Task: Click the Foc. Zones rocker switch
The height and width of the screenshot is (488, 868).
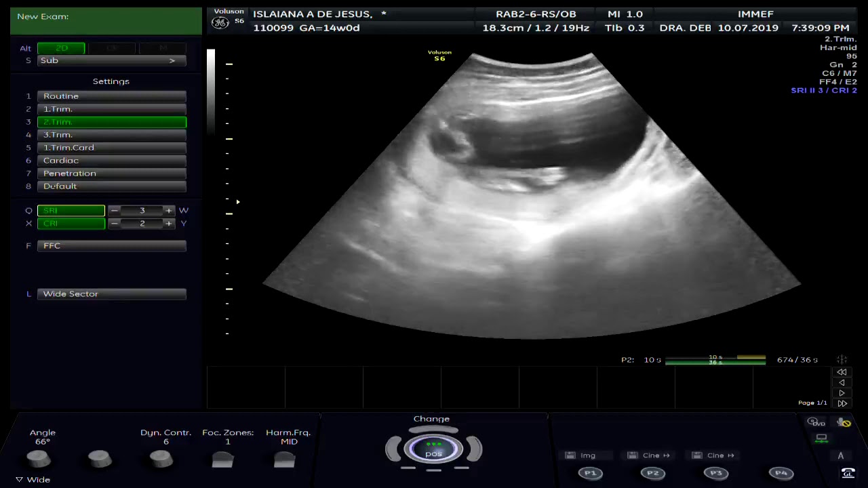Action: coord(222,460)
